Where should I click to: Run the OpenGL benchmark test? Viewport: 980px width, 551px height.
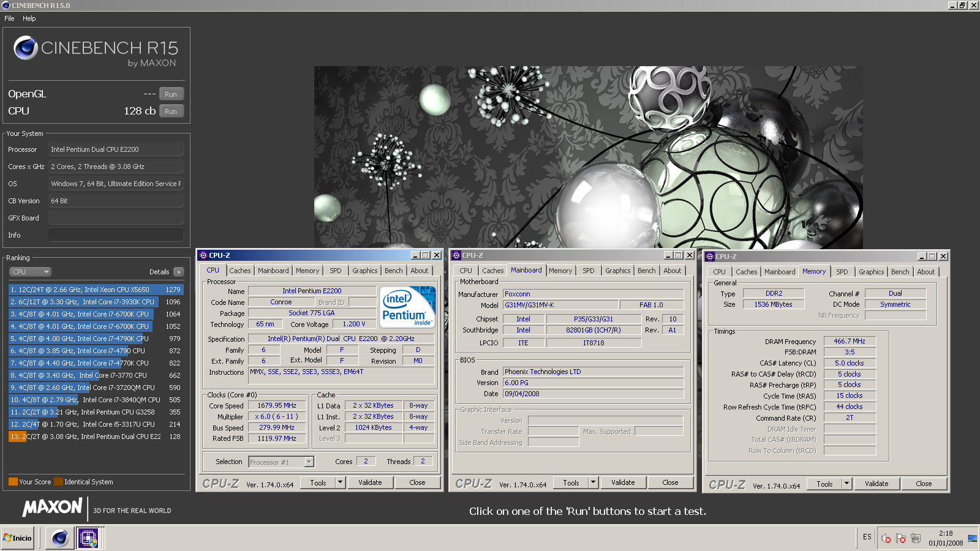pyautogui.click(x=171, y=94)
